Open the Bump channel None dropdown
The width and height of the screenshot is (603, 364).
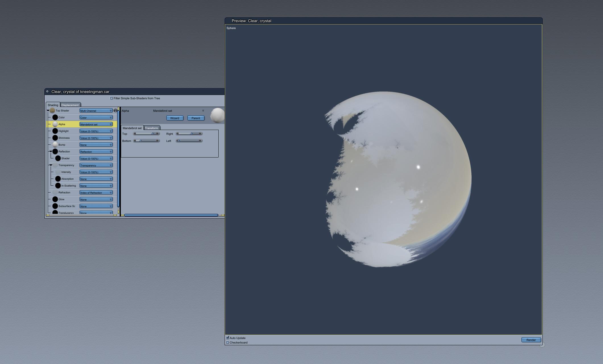[x=96, y=145]
